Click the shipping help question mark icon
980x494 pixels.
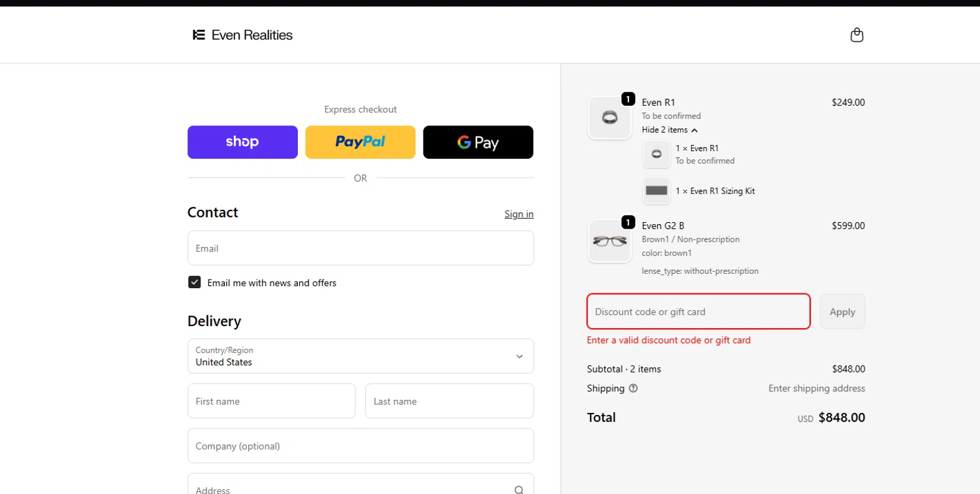(x=633, y=388)
